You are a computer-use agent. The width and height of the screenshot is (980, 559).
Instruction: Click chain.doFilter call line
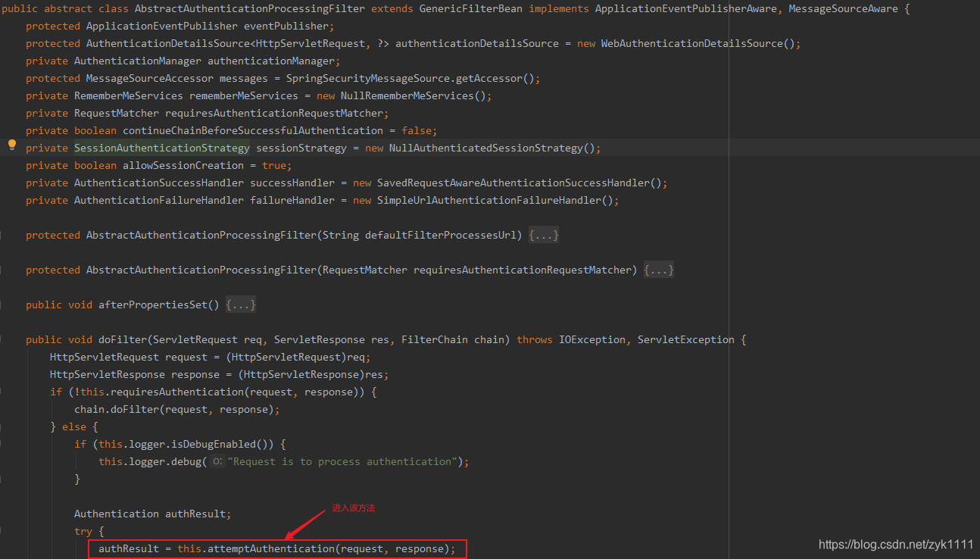click(177, 410)
